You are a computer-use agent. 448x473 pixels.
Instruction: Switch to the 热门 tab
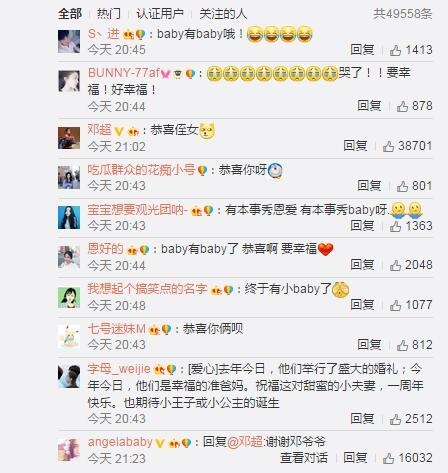(109, 14)
